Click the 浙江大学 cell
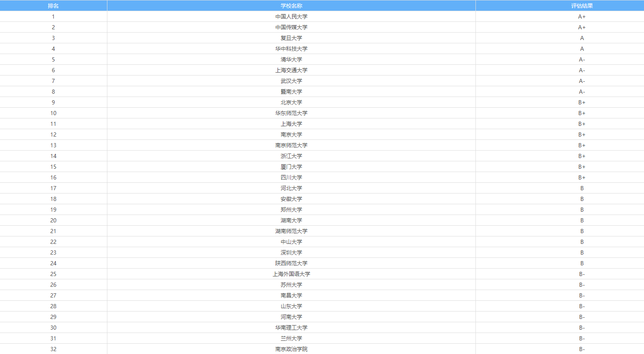Image resolution: width=644 pixels, height=354 pixels. (291, 156)
